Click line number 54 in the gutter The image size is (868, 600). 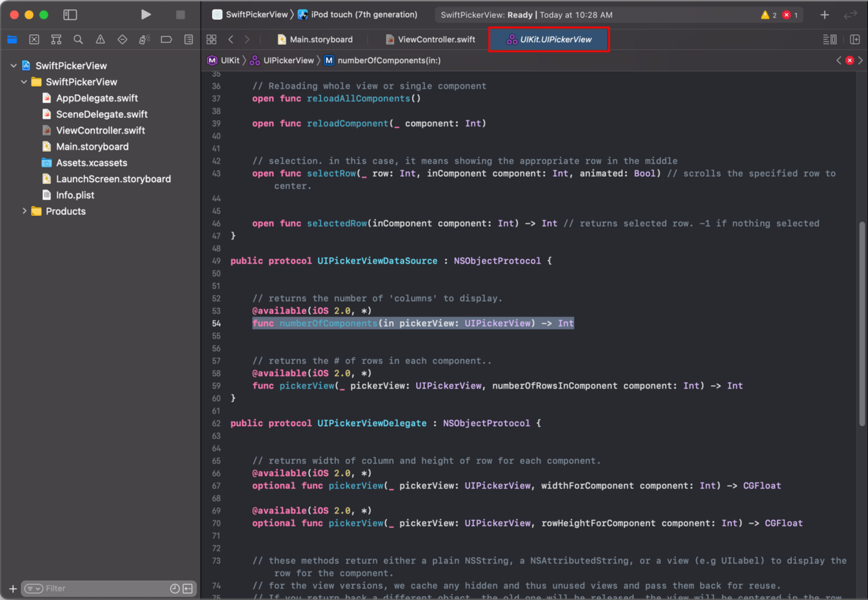tap(216, 323)
